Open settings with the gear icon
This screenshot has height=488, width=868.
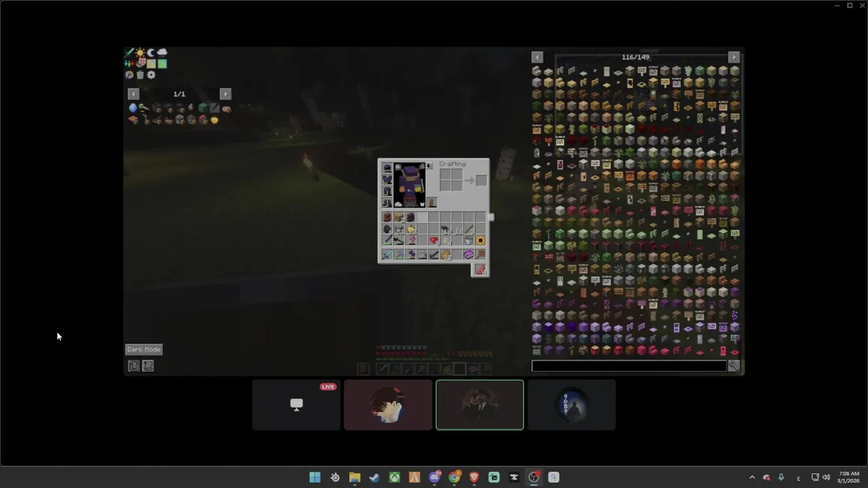(151, 75)
